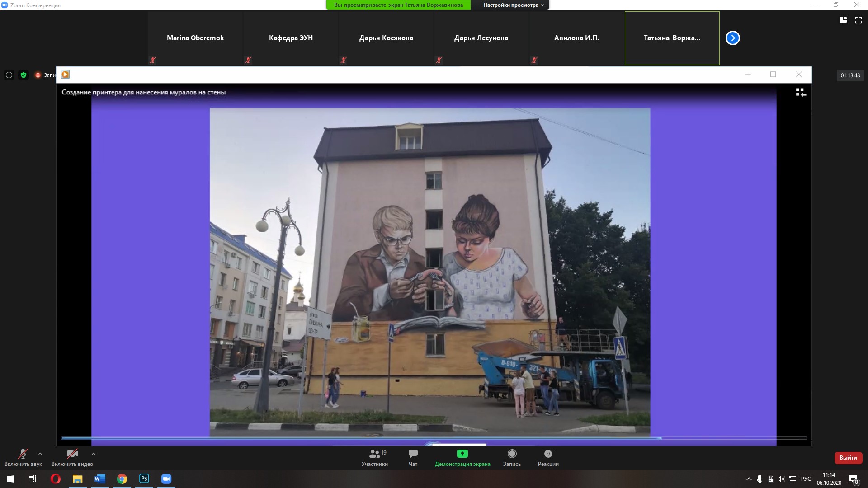This screenshot has width=868, height=488.
Task: Leave the meeting with Выйти button
Action: pyautogui.click(x=848, y=458)
